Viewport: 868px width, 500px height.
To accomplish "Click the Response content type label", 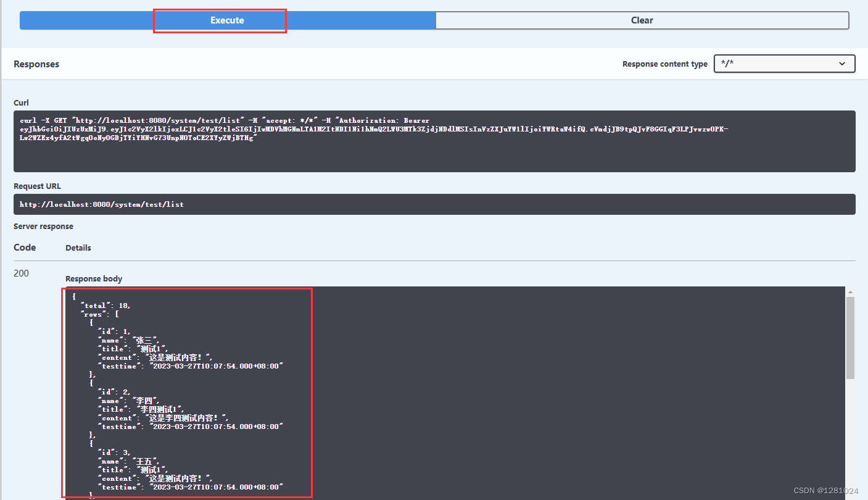I will point(665,64).
